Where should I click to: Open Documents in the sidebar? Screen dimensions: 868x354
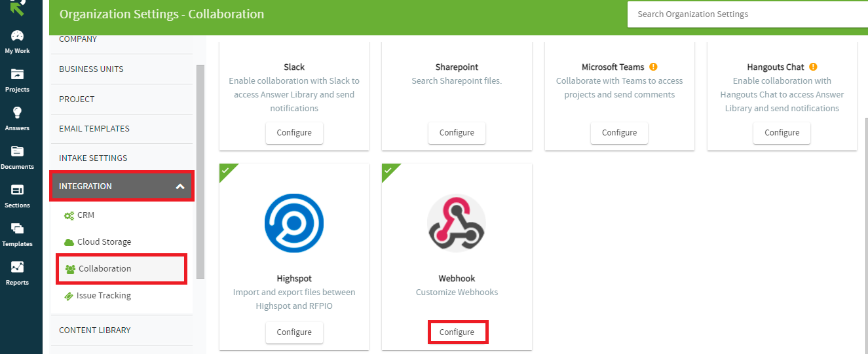(18, 151)
